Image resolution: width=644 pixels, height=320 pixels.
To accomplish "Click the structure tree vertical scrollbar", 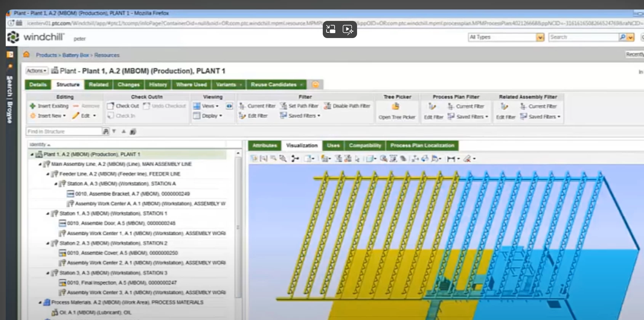I will click(238, 227).
